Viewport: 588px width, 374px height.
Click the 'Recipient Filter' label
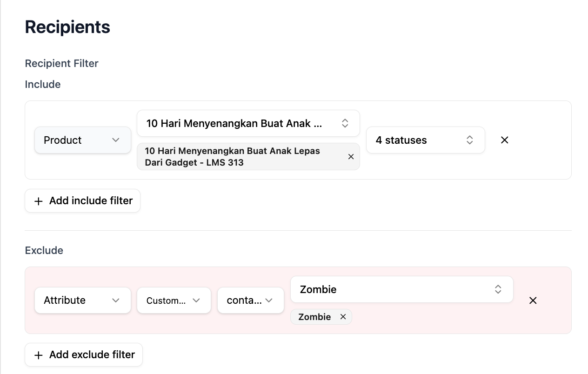(62, 63)
